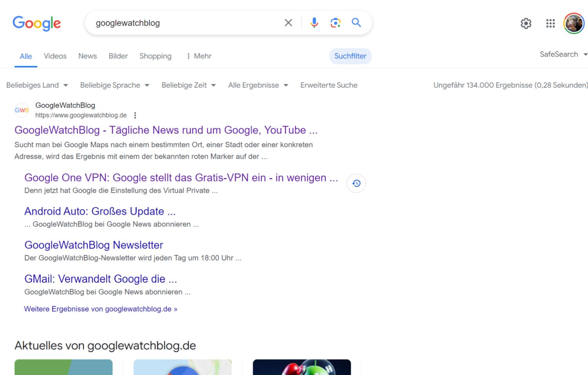Screen dimensions: 588x375
Task: Switch to the News tab
Action: [x=87, y=56]
